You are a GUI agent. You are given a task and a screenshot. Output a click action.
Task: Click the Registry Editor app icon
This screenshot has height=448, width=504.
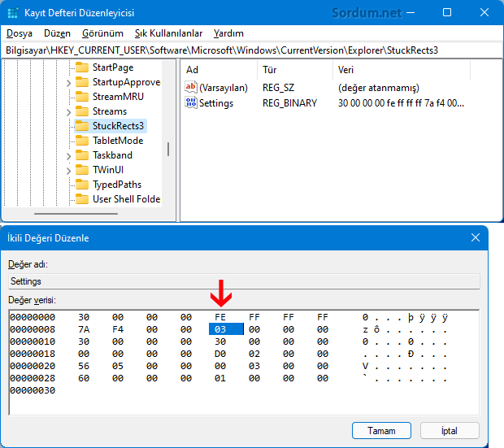tap(13, 13)
